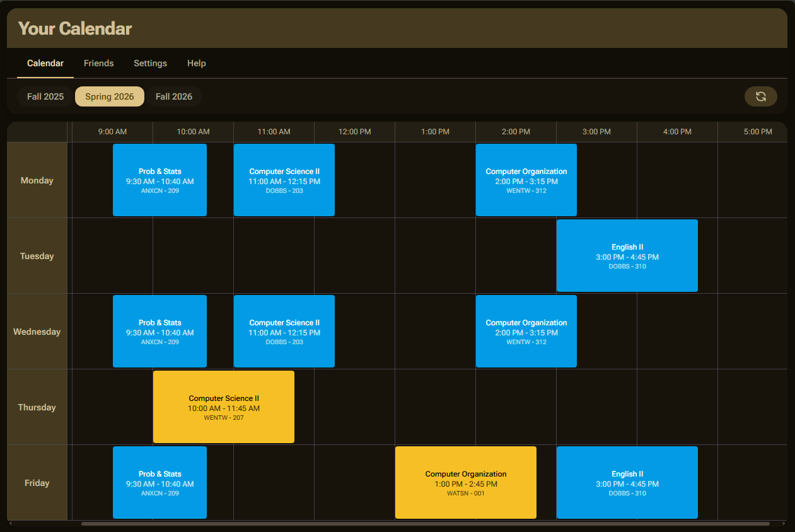Click the Monday row label
This screenshot has height=532, width=795.
[x=37, y=180]
